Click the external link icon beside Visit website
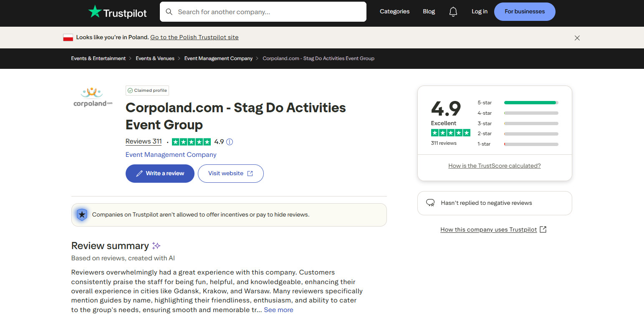This screenshot has height=320, width=644. pos(251,173)
